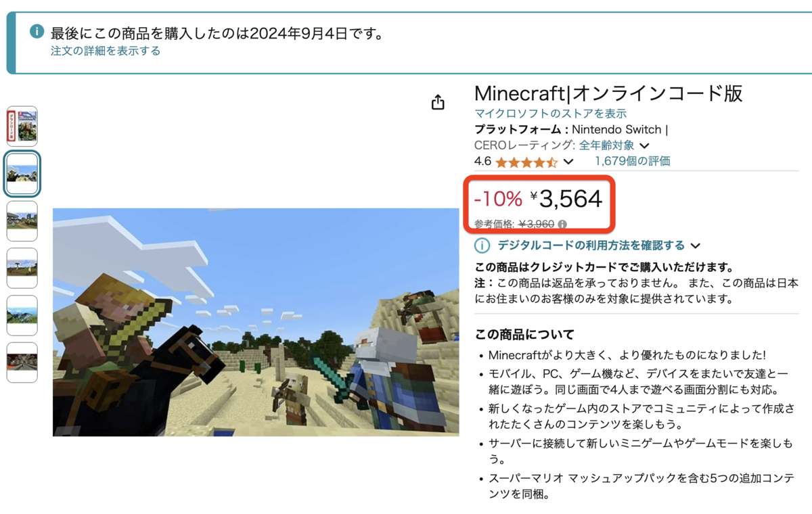The image size is (812, 514).
Task: Click the circled info icon for digital code
Action: [482, 246]
